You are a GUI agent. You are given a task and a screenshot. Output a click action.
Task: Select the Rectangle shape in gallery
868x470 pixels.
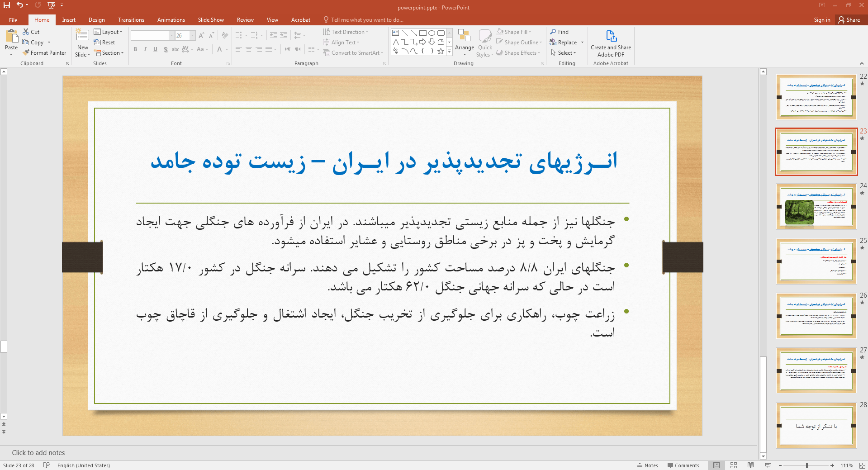tap(423, 33)
